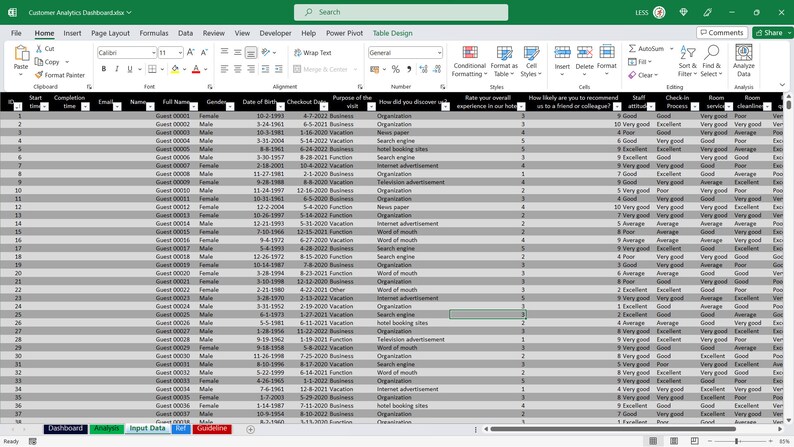This screenshot has height=447, width=794.
Task: Collapse the ribbon with the chevron
Action: (x=782, y=85)
